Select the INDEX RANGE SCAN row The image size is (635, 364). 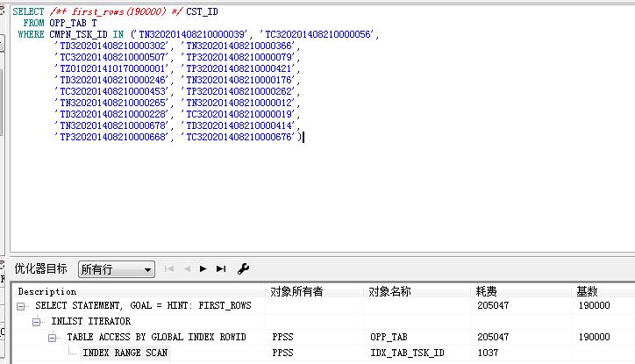pyautogui.click(x=125, y=353)
